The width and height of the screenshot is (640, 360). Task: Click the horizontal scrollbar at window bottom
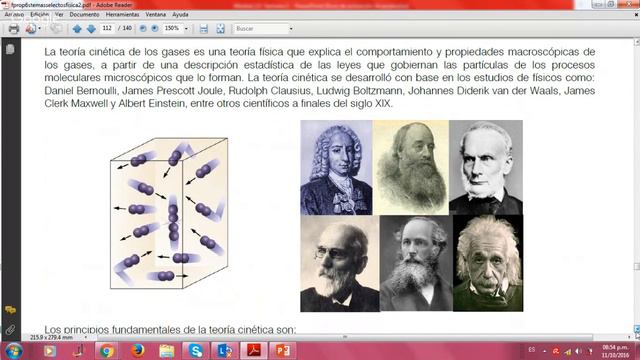345,338
